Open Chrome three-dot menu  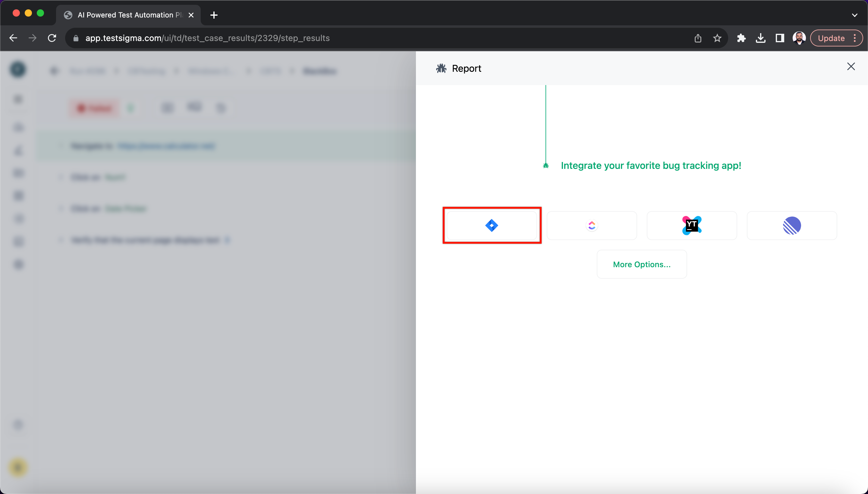pyautogui.click(x=855, y=38)
